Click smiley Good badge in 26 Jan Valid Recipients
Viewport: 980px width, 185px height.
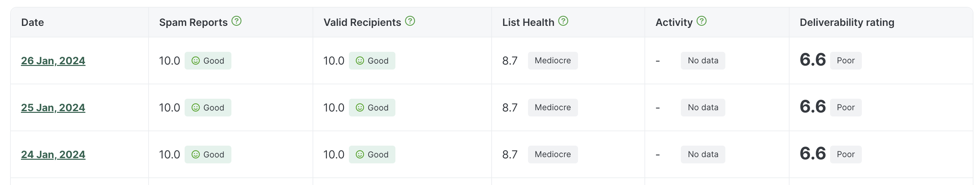point(372,61)
